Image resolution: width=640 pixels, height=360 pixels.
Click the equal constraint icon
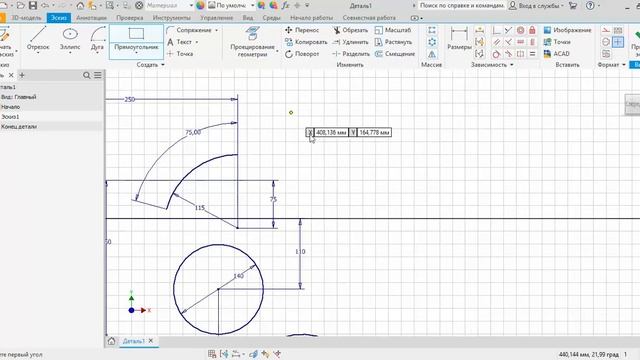click(532, 54)
